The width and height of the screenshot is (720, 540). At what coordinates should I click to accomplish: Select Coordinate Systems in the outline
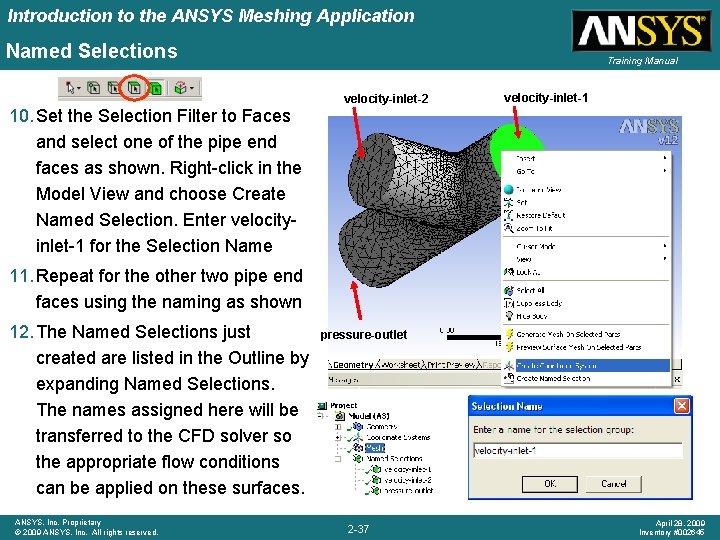(398, 438)
